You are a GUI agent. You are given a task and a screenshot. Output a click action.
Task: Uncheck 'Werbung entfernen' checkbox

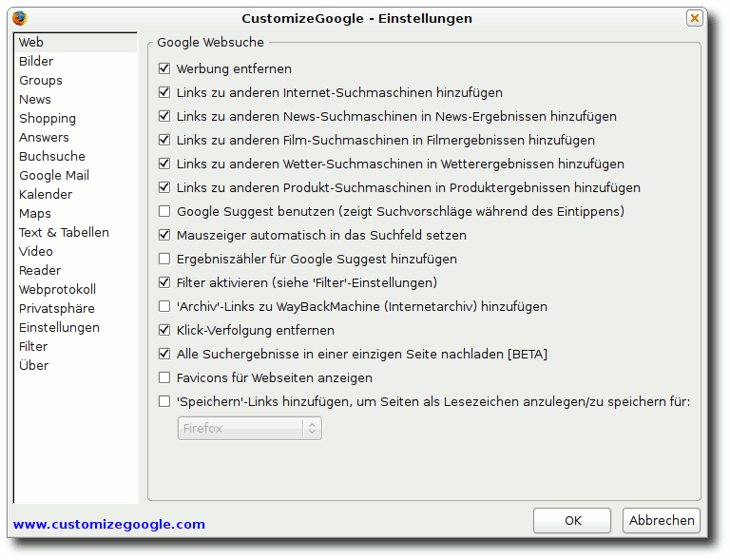point(164,68)
